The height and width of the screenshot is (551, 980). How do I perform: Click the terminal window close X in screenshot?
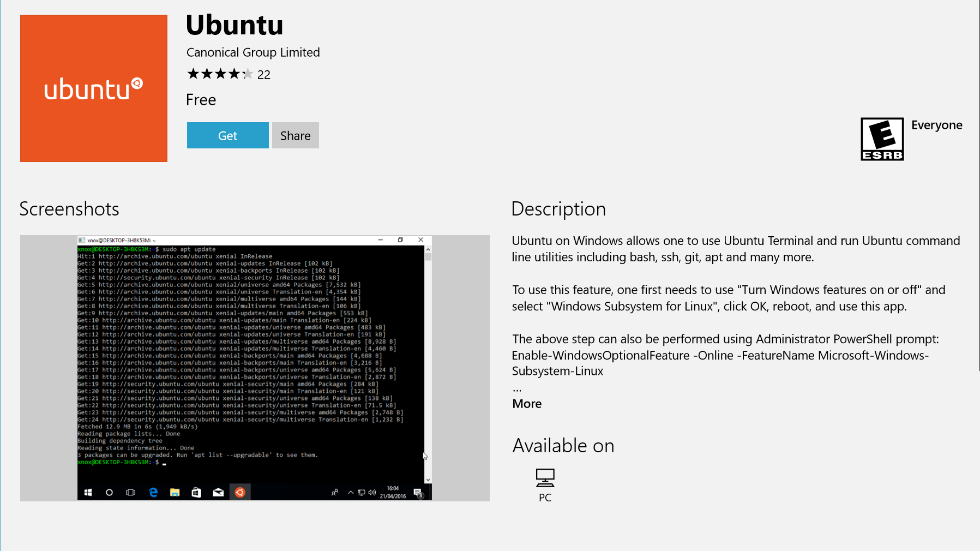coord(420,240)
